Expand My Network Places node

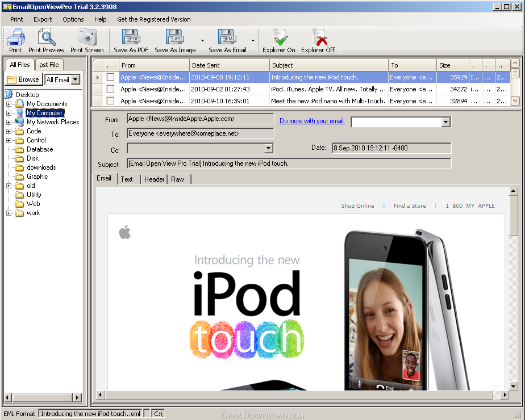coord(9,122)
